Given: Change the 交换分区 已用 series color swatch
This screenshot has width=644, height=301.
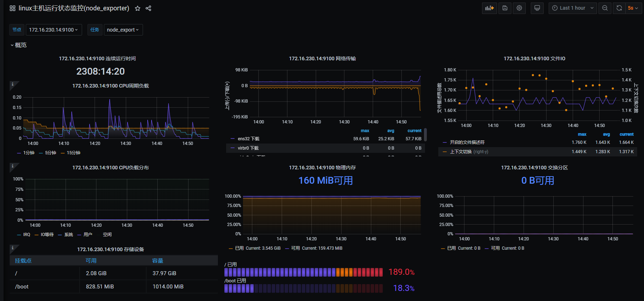Looking at the screenshot, I should click(x=443, y=248).
